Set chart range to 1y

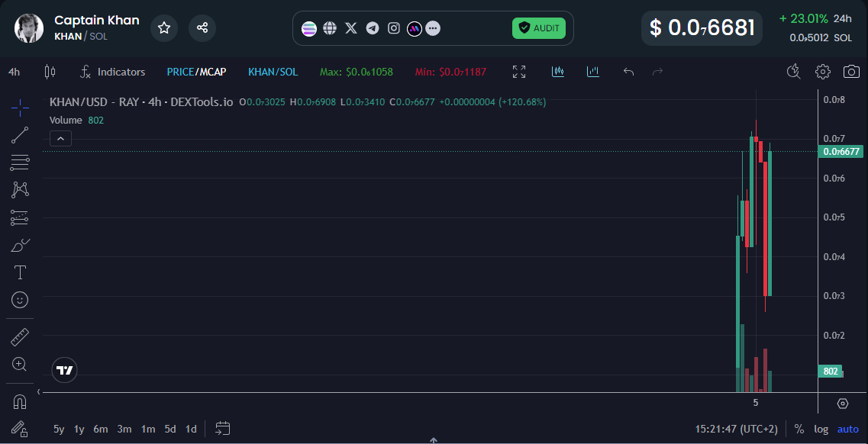(79, 429)
